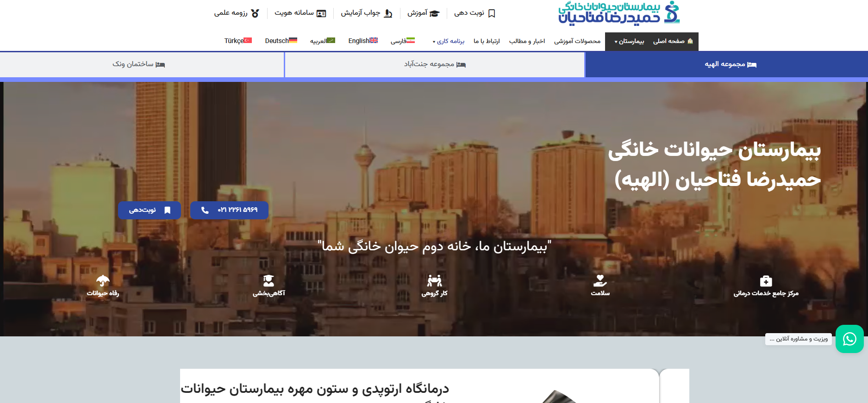Click the graduation cap آموزش icon
The image size is (868, 403).
434,13
